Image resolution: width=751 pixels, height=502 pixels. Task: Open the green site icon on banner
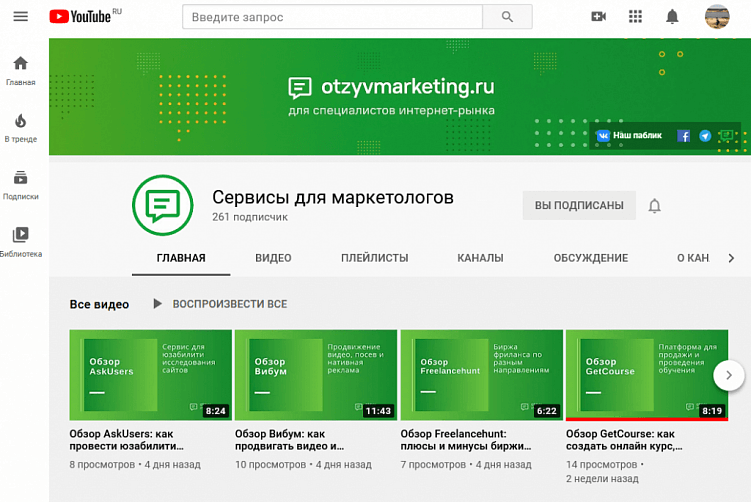[726, 136]
